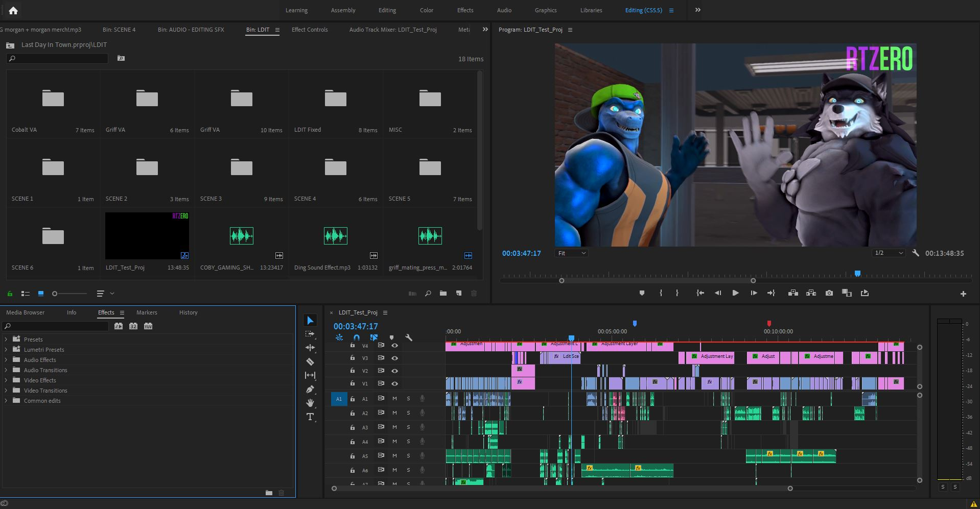The height and width of the screenshot is (509, 980).
Task: Switch Project panel to list view
Action: [x=25, y=294]
